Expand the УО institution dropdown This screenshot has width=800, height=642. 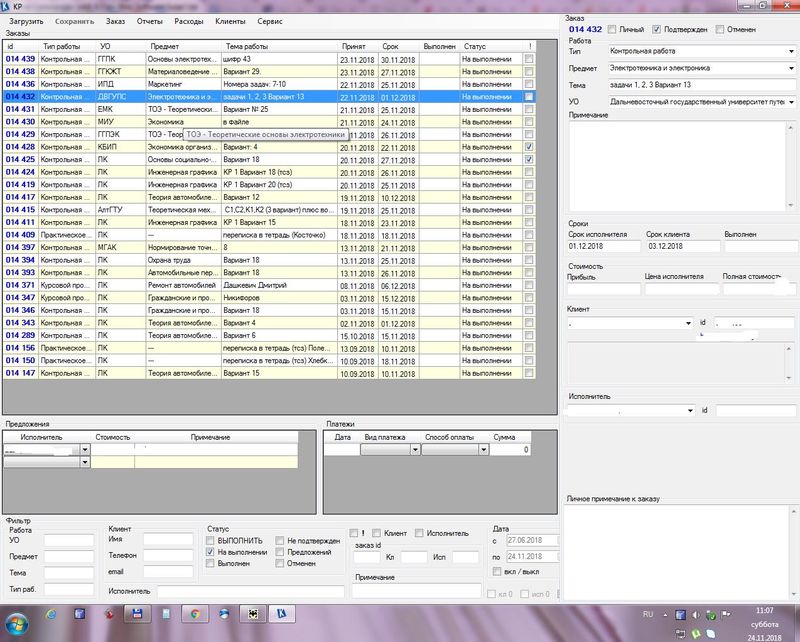coord(790,101)
